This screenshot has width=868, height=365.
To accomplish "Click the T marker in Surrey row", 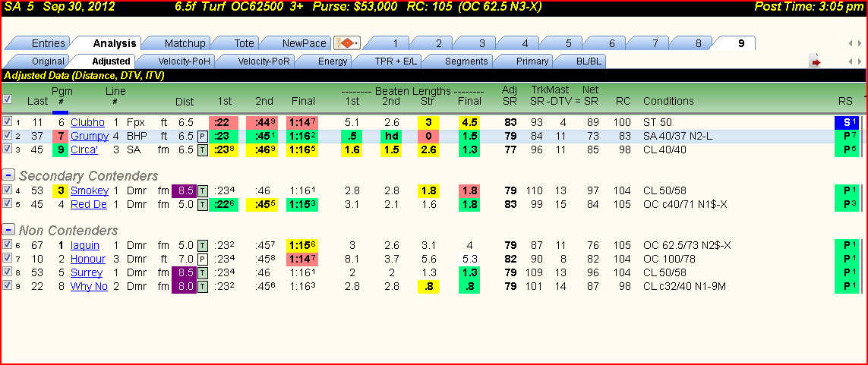I will point(203,272).
